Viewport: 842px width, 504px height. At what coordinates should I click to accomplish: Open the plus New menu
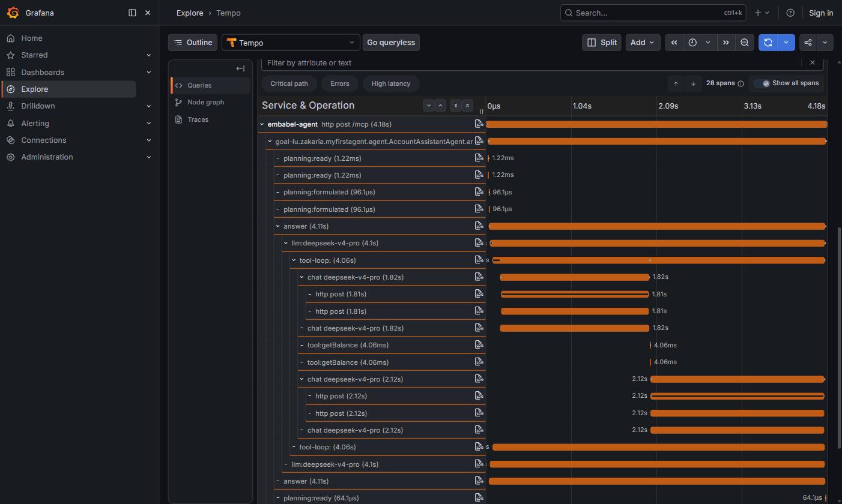tap(762, 13)
